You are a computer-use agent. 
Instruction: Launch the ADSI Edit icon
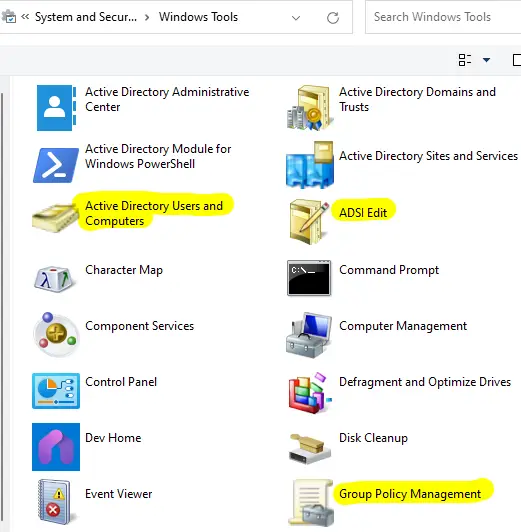pos(309,222)
